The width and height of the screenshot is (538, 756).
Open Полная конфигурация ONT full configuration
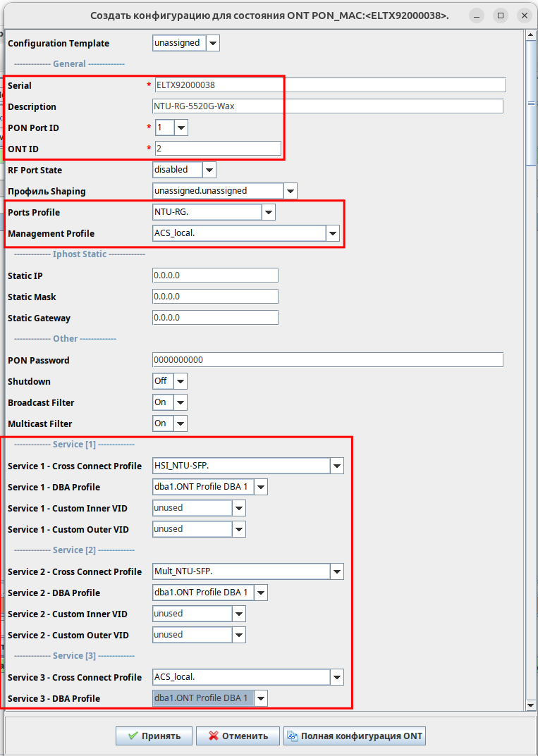coord(355,736)
